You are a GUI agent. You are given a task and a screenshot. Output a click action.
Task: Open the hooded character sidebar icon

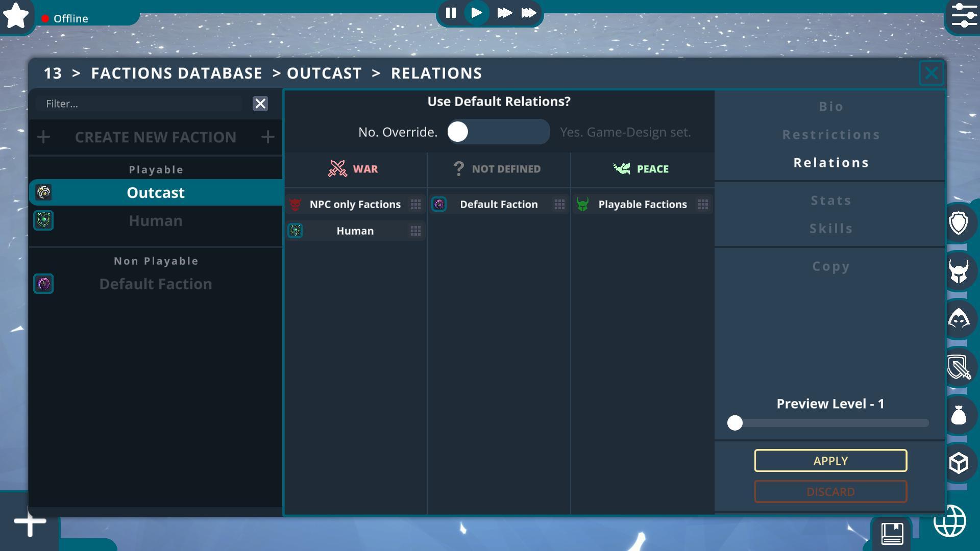(959, 319)
